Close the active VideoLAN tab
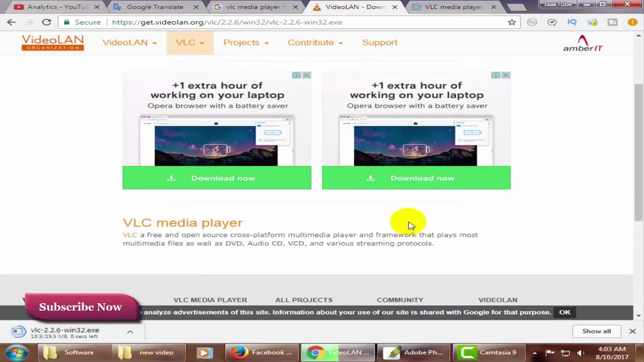Image resolution: width=644 pixels, height=362 pixels. coord(395,7)
